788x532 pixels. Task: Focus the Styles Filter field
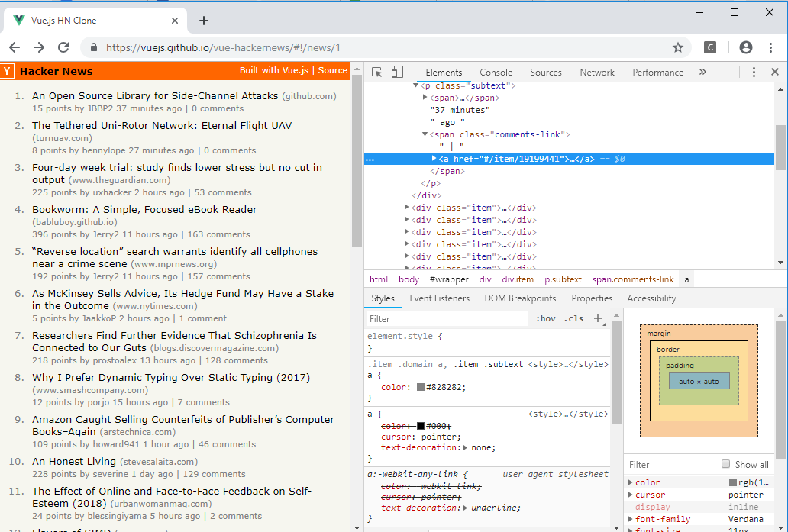coord(447,319)
